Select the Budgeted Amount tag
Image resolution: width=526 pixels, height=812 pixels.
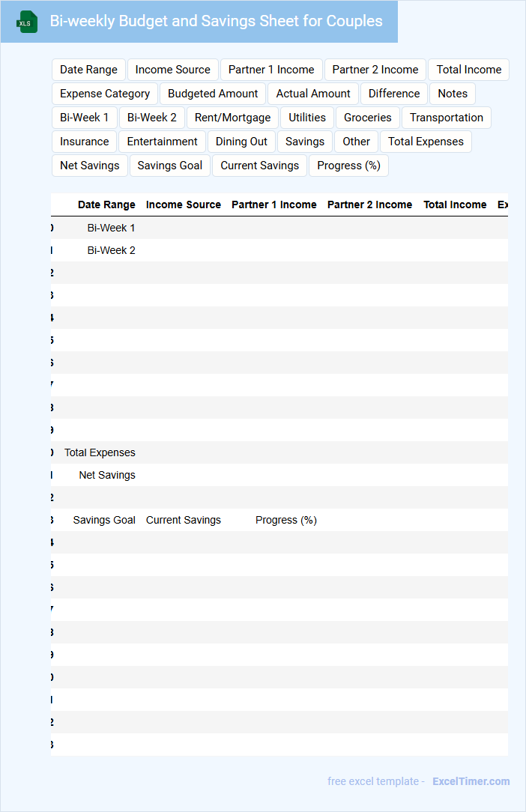(x=213, y=94)
